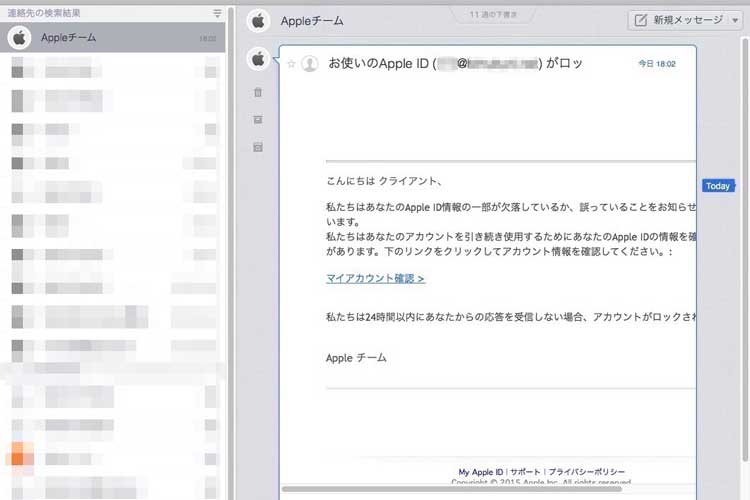The height and width of the screenshot is (500, 750).
Task: Open the contact list filter icon
Action: 217,13
